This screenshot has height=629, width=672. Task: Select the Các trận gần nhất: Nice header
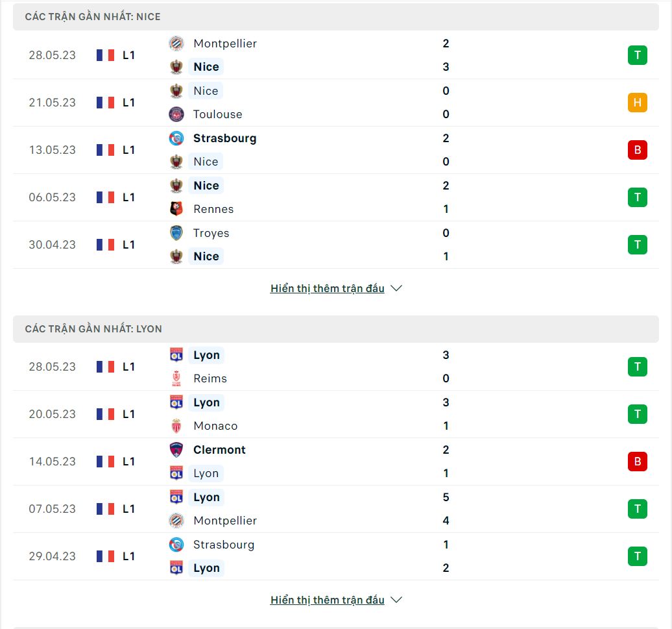click(336, 17)
